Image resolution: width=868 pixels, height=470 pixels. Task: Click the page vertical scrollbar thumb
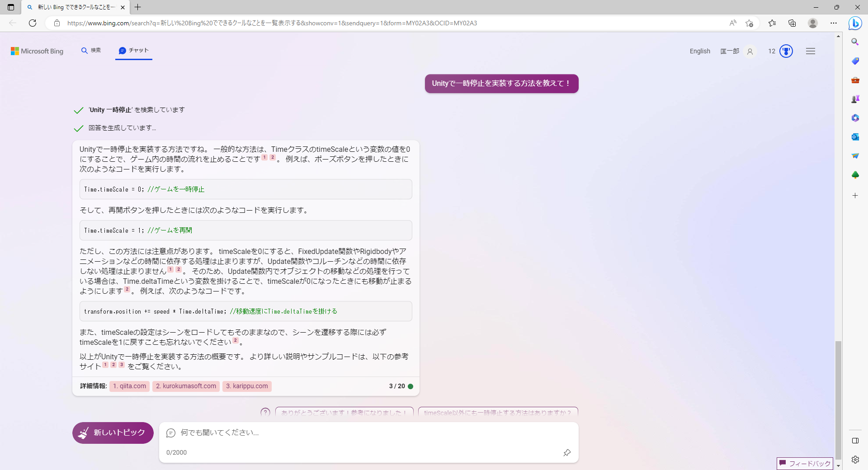click(x=838, y=399)
